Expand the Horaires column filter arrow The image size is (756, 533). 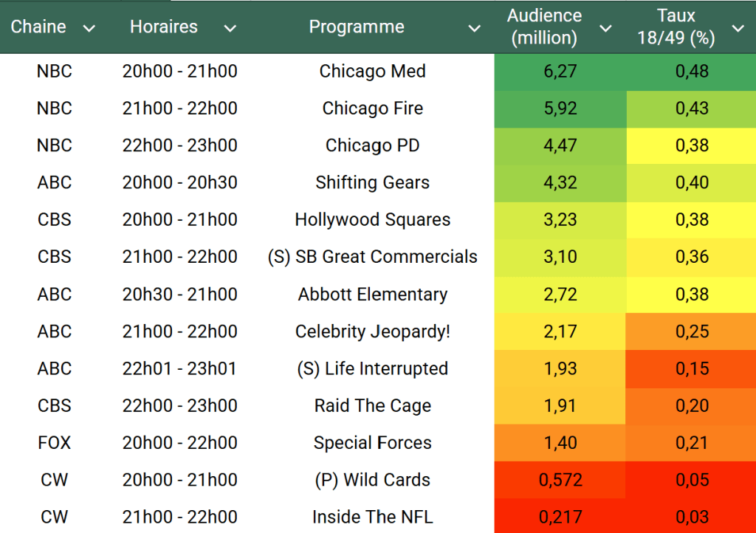pos(230,28)
